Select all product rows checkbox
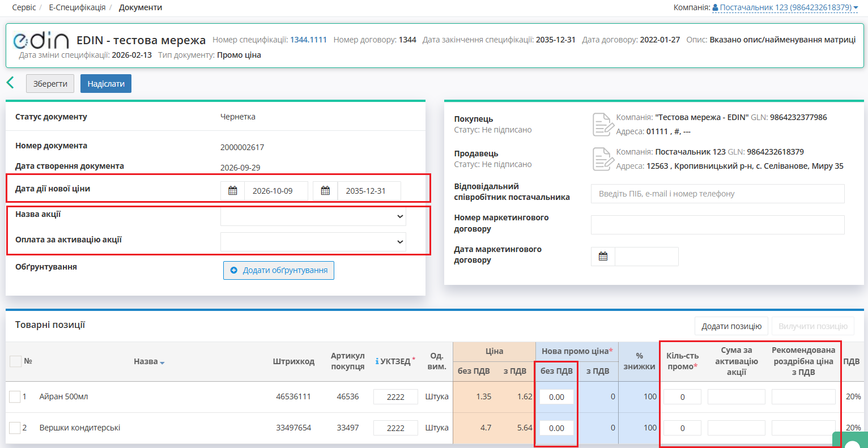This screenshot has height=448, width=868. (15, 361)
